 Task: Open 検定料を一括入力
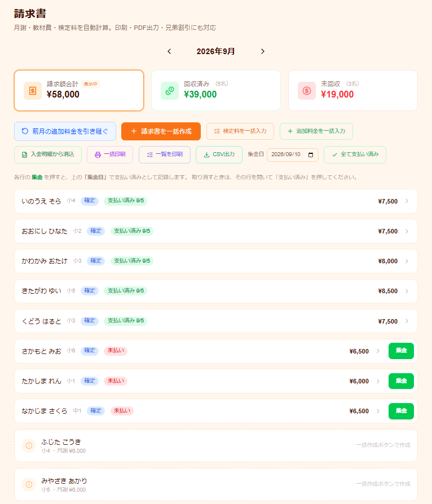pyautogui.click(x=240, y=131)
